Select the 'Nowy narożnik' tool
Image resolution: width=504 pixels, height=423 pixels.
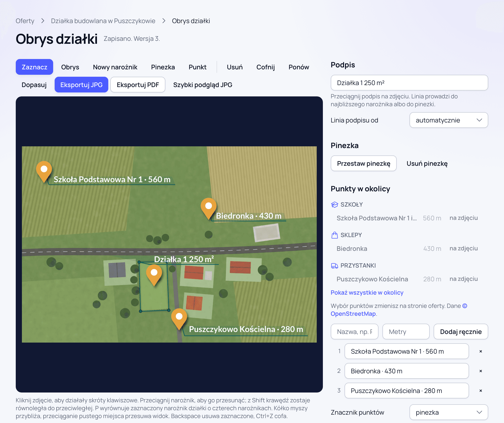(115, 67)
